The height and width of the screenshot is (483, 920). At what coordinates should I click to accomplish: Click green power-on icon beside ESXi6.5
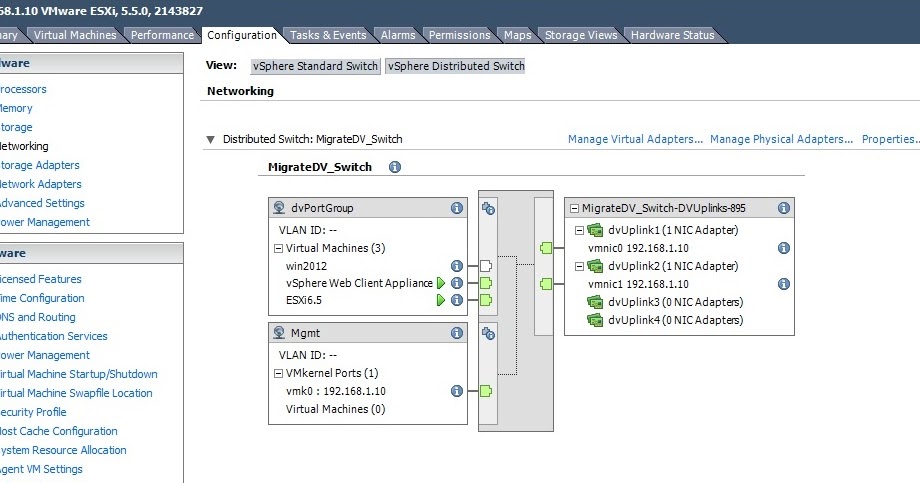[x=441, y=300]
